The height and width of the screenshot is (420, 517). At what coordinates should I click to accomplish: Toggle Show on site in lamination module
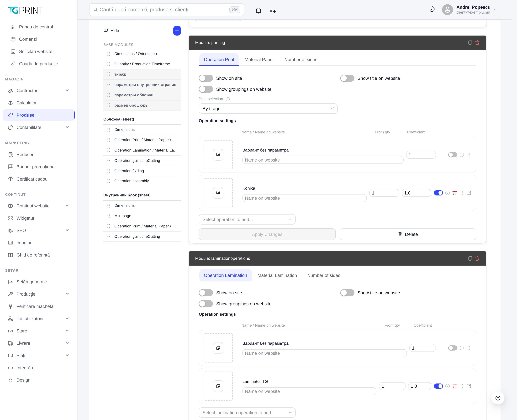click(206, 293)
